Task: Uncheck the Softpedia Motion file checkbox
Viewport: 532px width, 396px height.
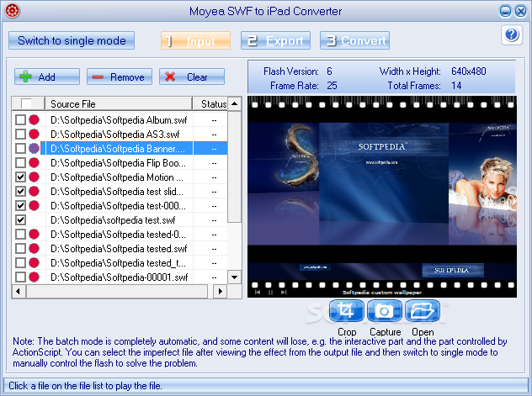Action: click(20, 177)
